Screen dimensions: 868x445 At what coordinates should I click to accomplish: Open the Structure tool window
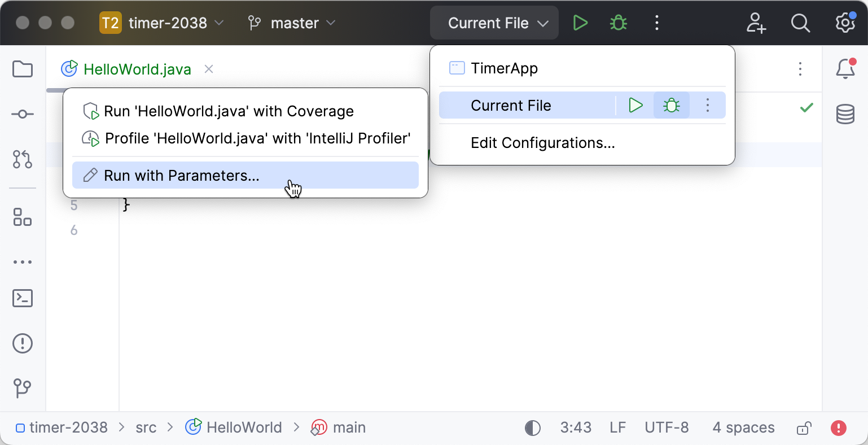tap(22, 218)
